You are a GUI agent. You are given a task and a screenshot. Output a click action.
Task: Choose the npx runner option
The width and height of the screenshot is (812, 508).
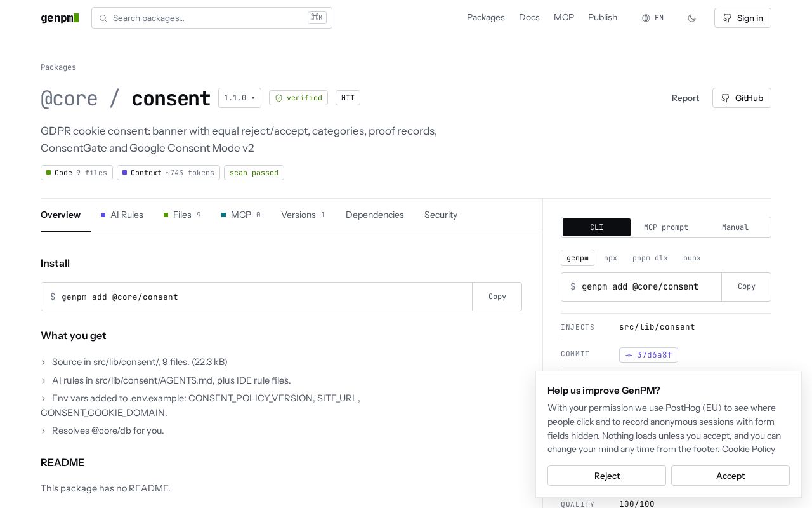[x=610, y=258]
